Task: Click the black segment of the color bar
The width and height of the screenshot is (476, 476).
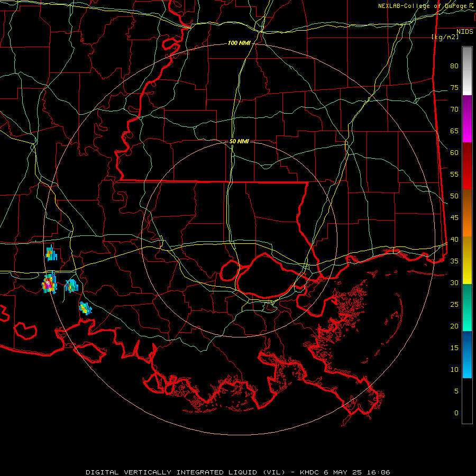Action: pos(467,400)
